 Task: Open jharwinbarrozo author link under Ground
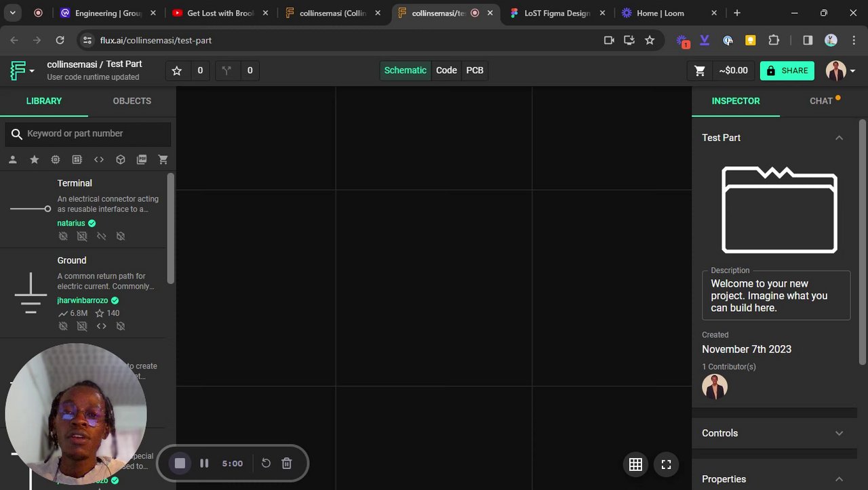pos(83,300)
